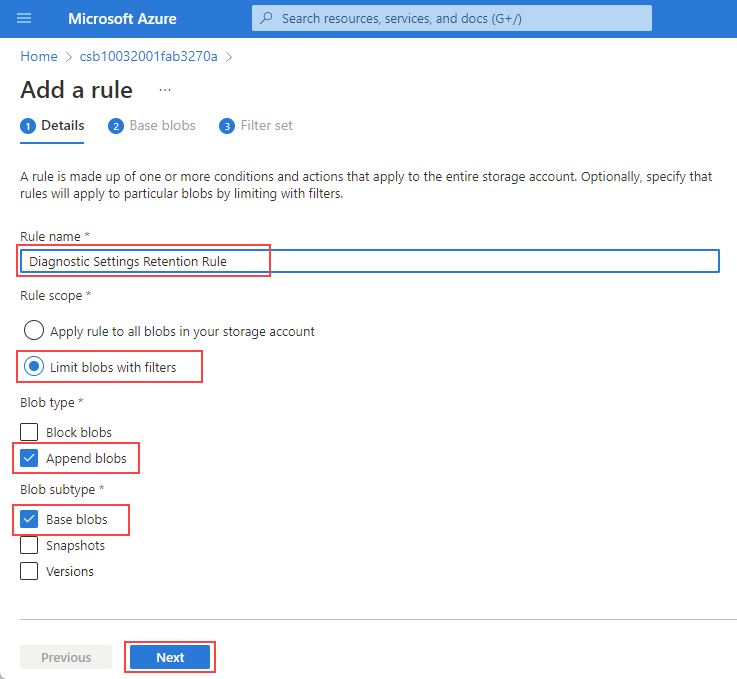
Task: Switch to the Base blobs tab
Action: tap(162, 126)
